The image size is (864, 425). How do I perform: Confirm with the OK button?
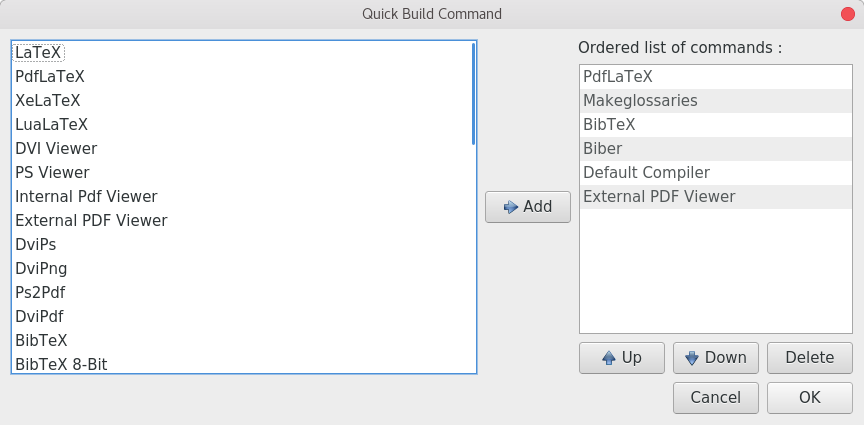click(x=809, y=397)
